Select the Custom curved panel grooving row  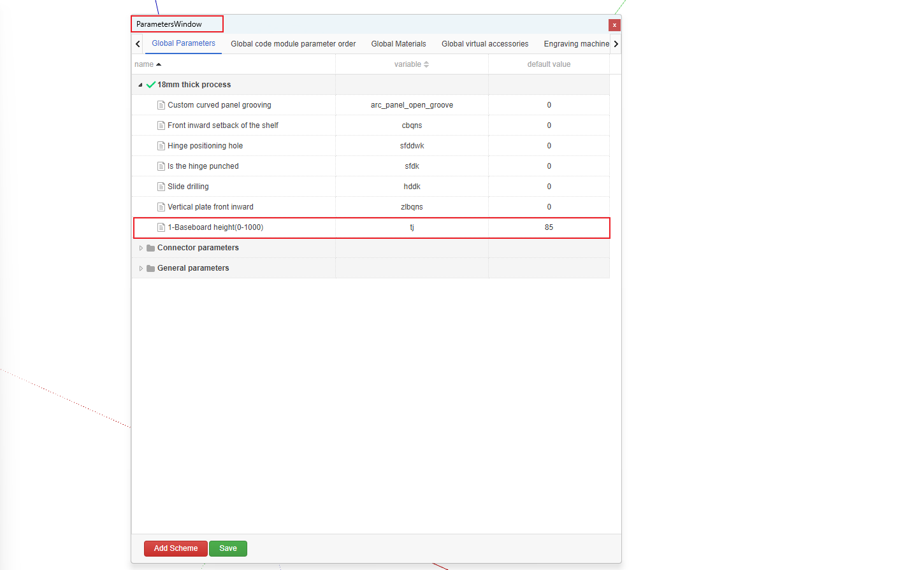219,105
